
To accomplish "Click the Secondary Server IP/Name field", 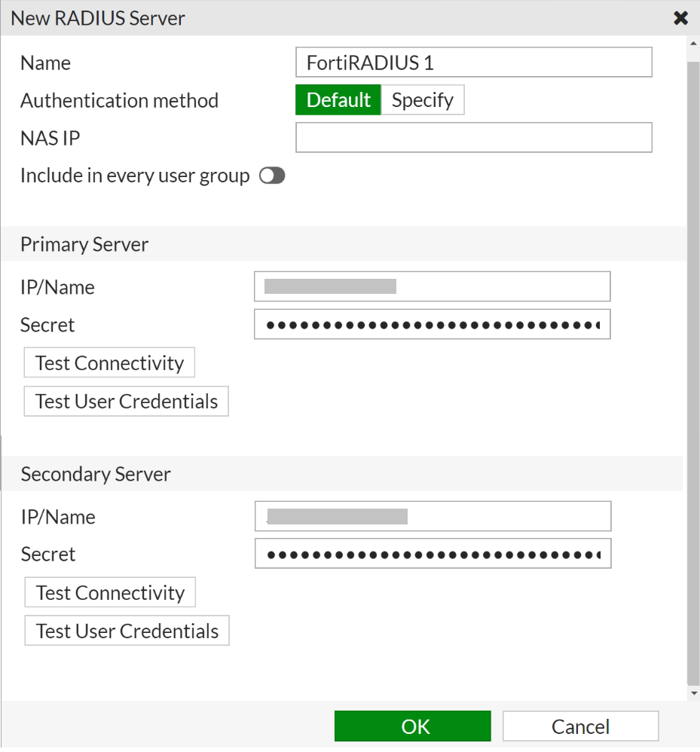I will (x=433, y=517).
